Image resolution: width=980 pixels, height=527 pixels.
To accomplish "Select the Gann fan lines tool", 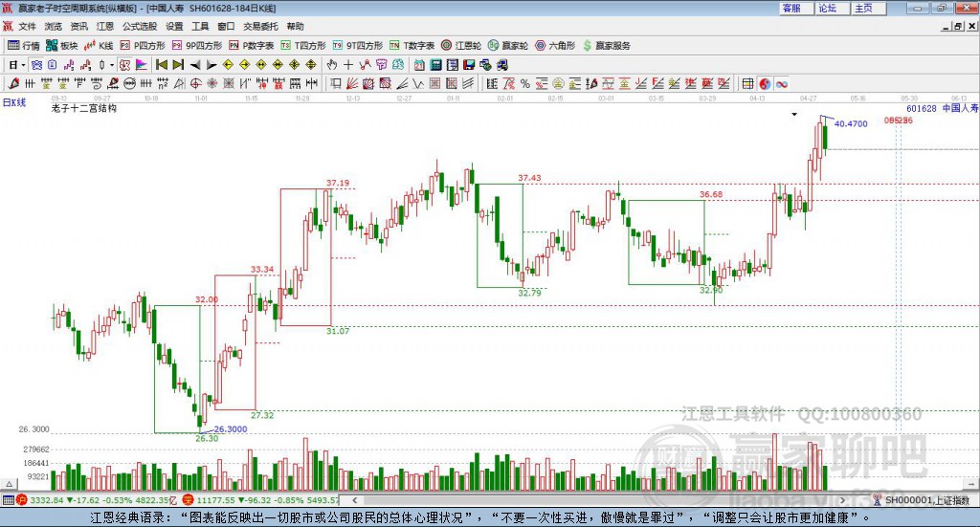I will (x=352, y=83).
